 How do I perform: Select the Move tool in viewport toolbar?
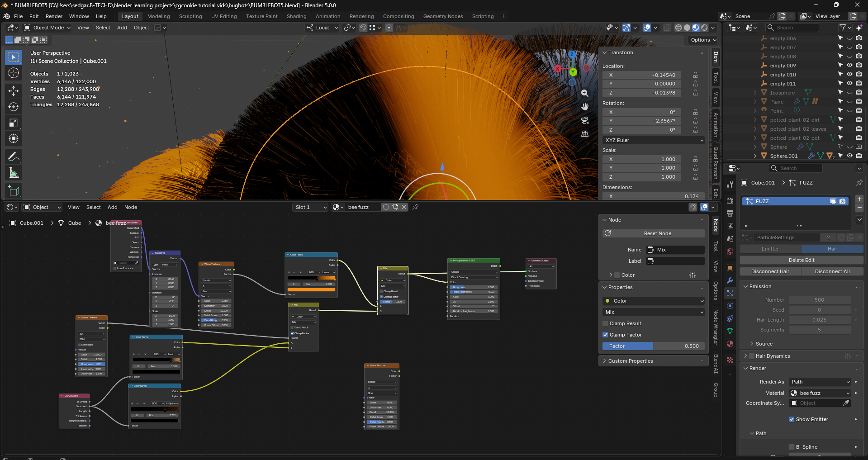coord(14,90)
